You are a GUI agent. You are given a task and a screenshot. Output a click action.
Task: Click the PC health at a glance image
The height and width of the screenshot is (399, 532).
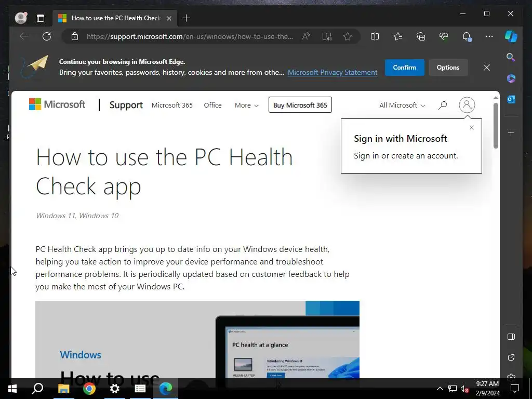pyautogui.click(x=197, y=339)
